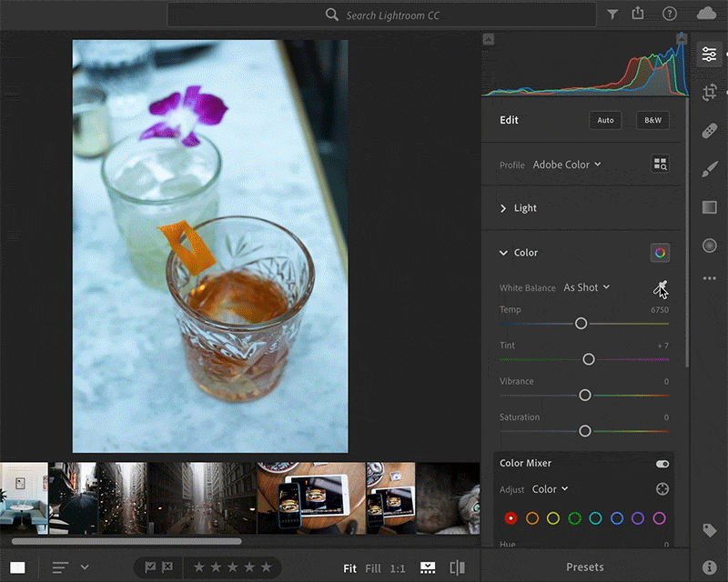This screenshot has height=582, width=728.
Task: Open White Balance As Shot dropdown
Action: [x=586, y=287]
